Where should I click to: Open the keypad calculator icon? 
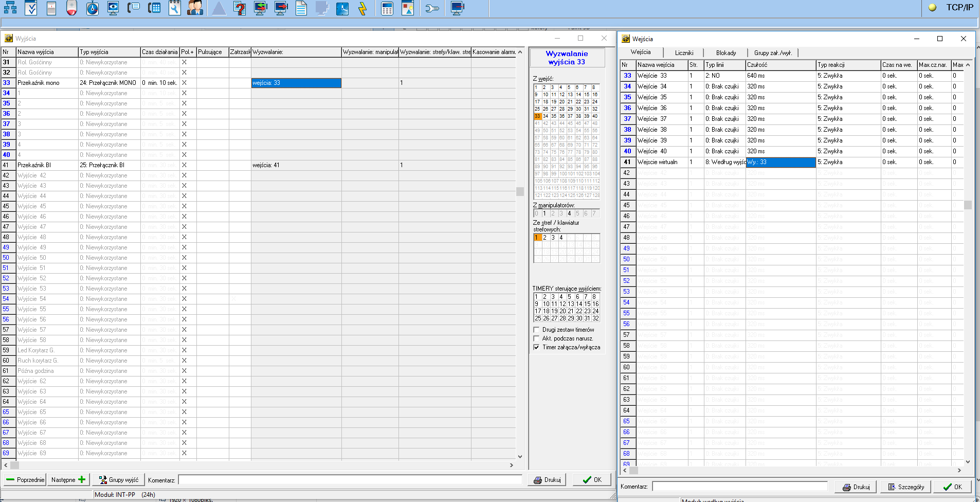pyautogui.click(x=387, y=8)
